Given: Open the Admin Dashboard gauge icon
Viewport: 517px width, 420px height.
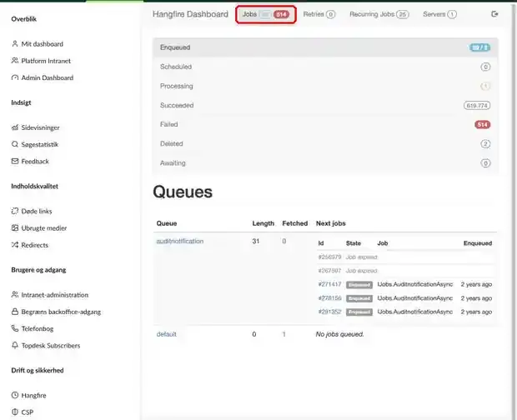Looking at the screenshot, I should (x=14, y=77).
